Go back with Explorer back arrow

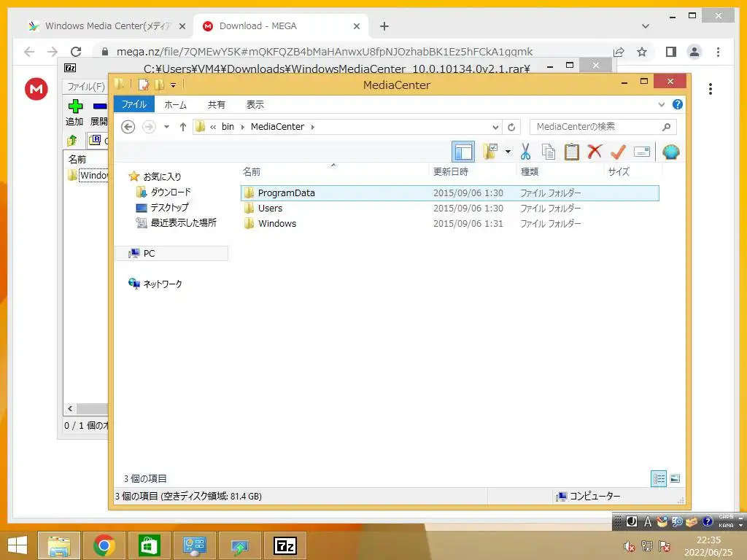tap(128, 127)
